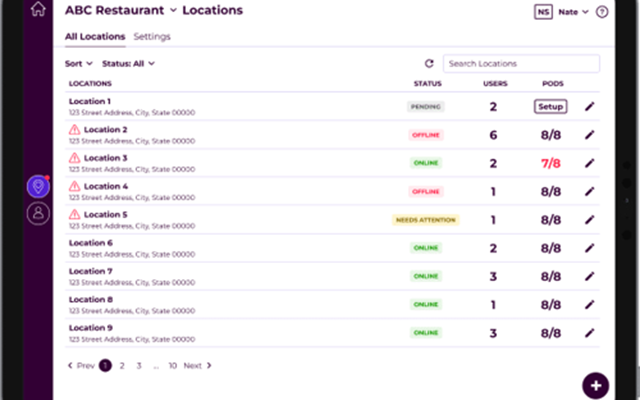Screen dimensions: 640x400
Task: Add a new location with plus button
Action: pyautogui.click(x=596, y=385)
